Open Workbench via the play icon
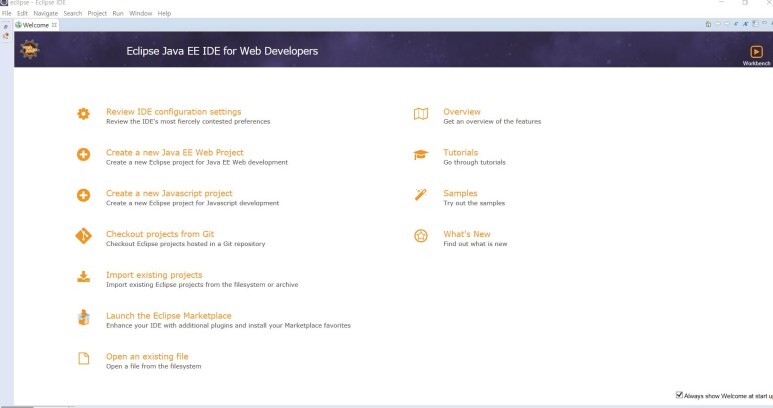 [756, 52]
